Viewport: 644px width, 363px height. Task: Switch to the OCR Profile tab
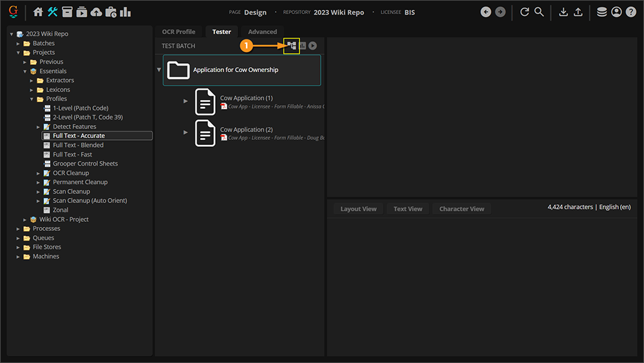pyautogui.click(x=178, y=32)
